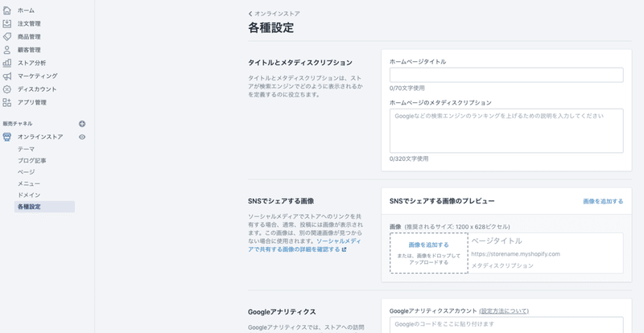644x333 pixels.
Task: Open 注文管理 in the sidebar
Action: tap(29, 23)
